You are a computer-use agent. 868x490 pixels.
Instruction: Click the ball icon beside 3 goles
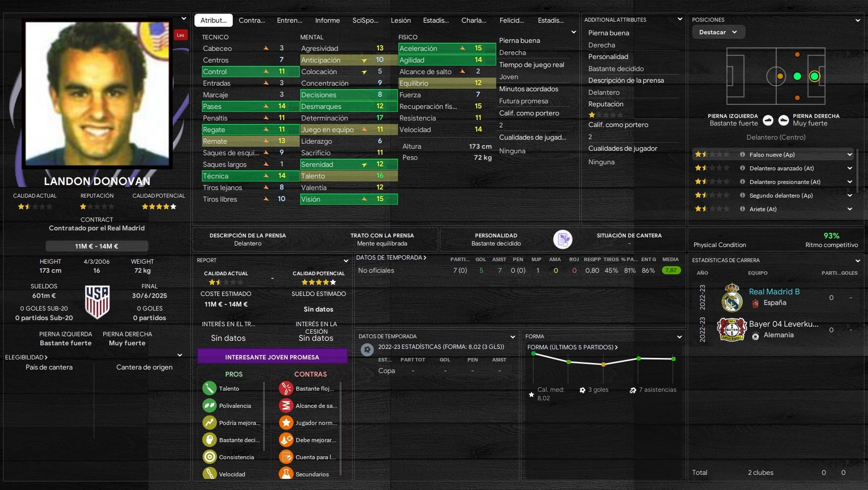click(582, 390)
